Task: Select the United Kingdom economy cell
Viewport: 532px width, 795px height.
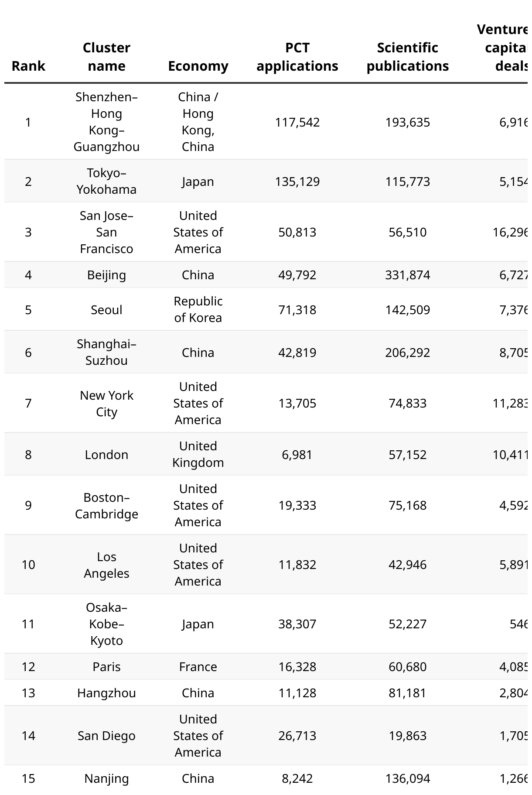Action: tap(198, 454)
